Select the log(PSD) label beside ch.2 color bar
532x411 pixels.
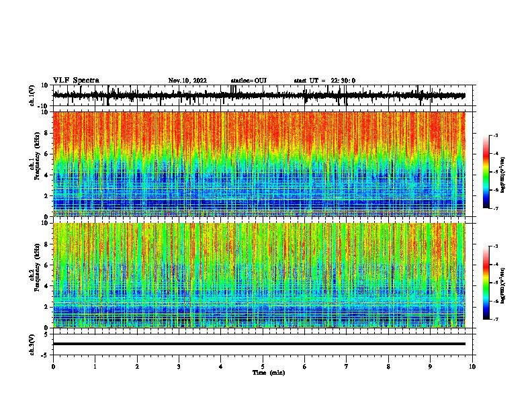pyautogui.click(x=503, y=285)
